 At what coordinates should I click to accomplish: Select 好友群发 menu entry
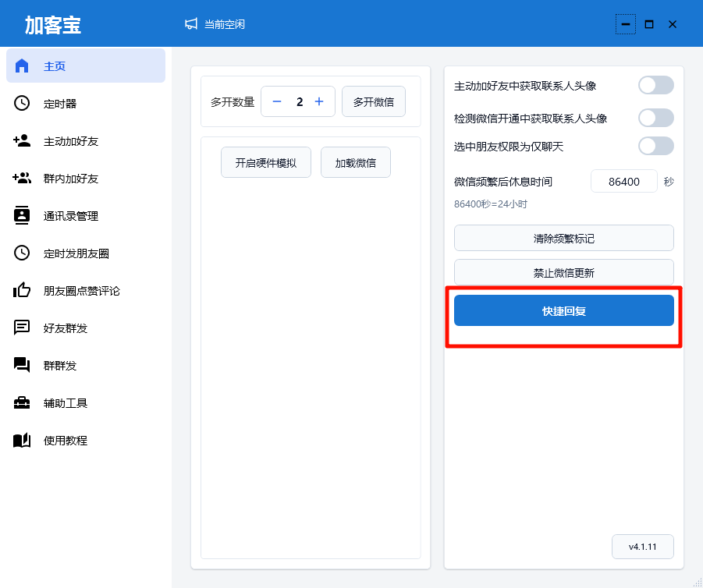(x=86, y=328)
